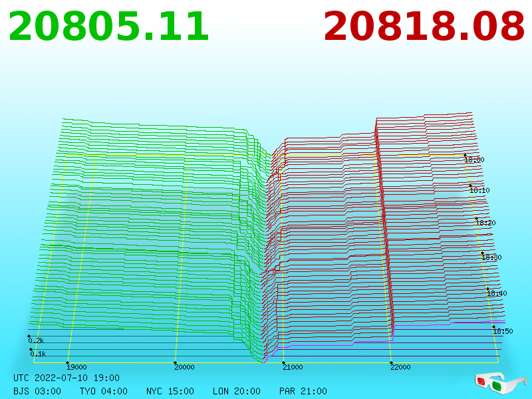
Task: Click the 18:10 time axis marker
Action: 479,190
